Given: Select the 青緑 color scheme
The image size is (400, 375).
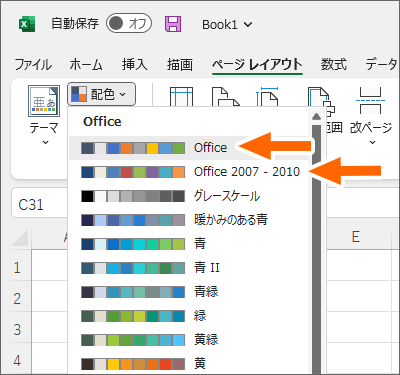Looking at the screenshot, I should point(190,292).
